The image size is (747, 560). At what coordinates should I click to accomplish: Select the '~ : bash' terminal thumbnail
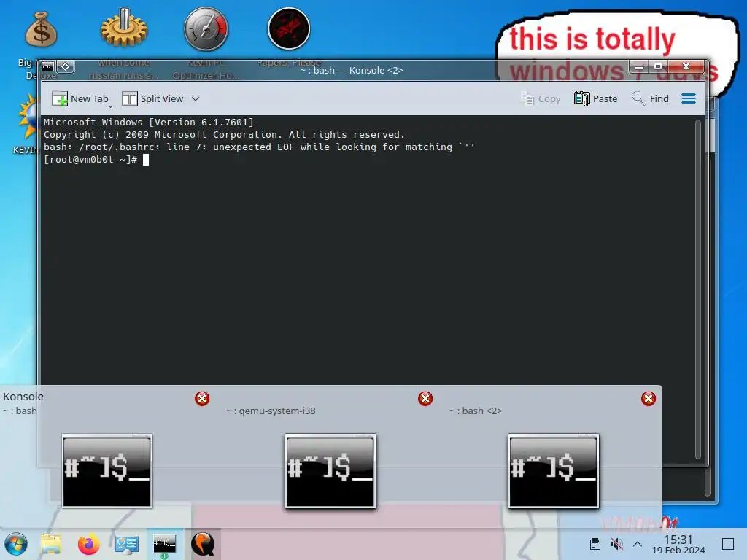[x=107, y=470]
